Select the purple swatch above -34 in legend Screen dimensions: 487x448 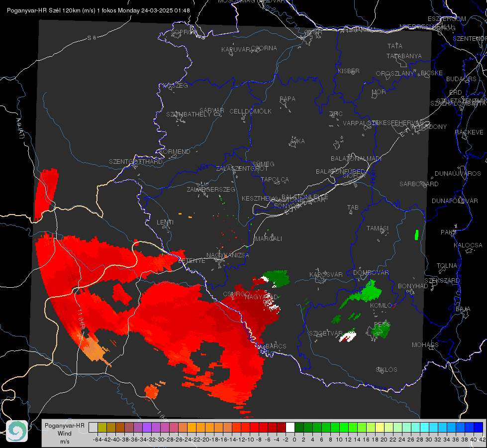click(x=147, y=427)
